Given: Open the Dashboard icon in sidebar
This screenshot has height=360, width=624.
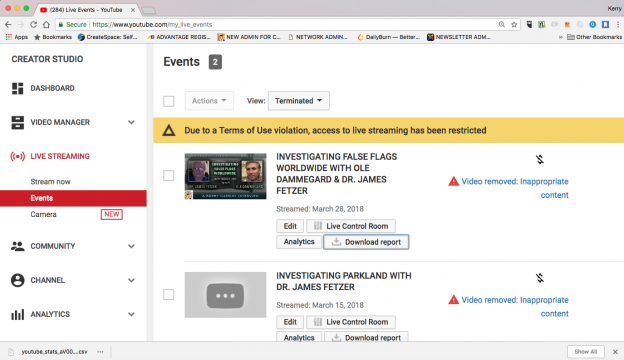Looking at the screenshot, I should tap(18, 88).
